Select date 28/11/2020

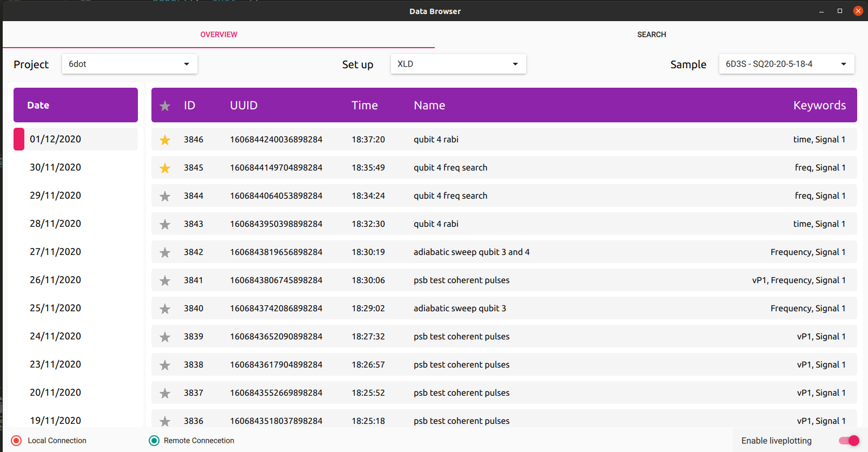point(76,224)
